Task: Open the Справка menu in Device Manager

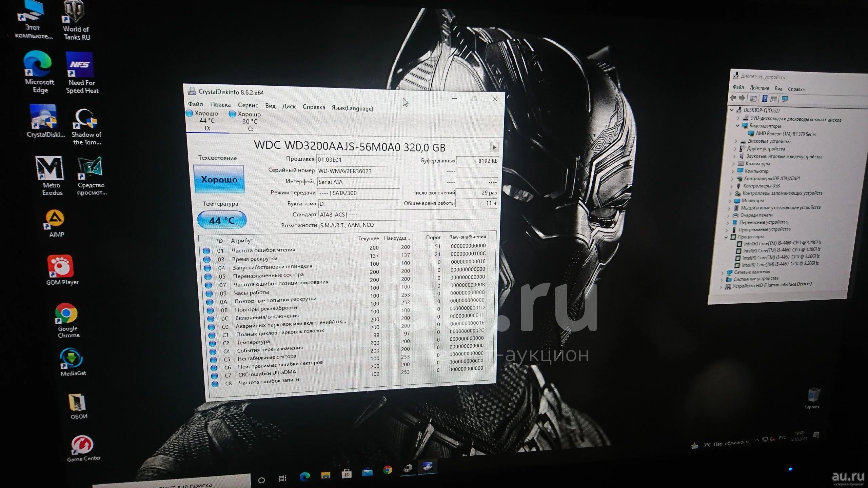Action: (796, 89)
